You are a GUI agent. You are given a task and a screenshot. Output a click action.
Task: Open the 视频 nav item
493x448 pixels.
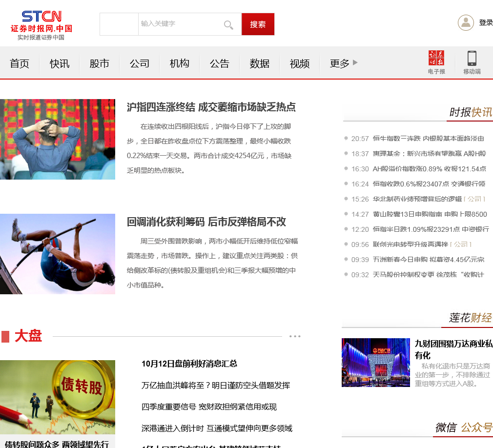[299, 63]
